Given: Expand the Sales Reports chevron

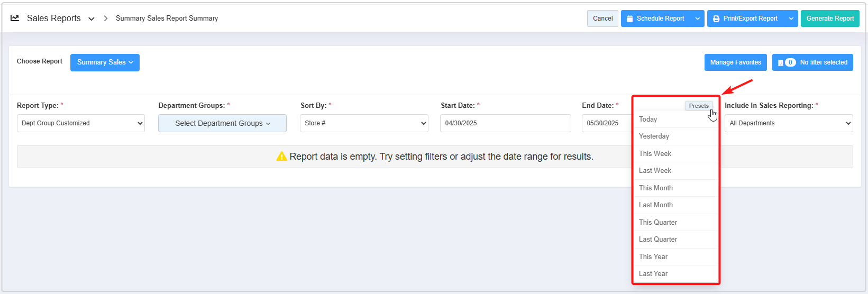Looking at the screenshot, I should pos(91,19).
